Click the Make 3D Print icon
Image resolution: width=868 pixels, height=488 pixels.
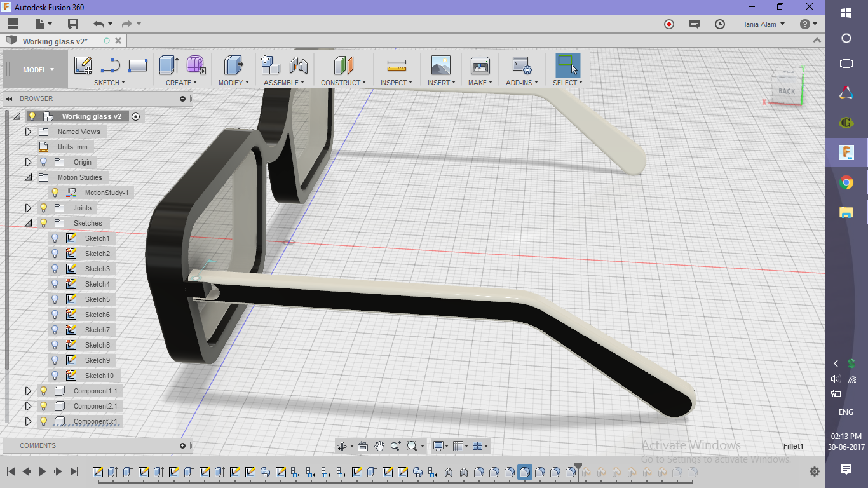tap(480, 65)
